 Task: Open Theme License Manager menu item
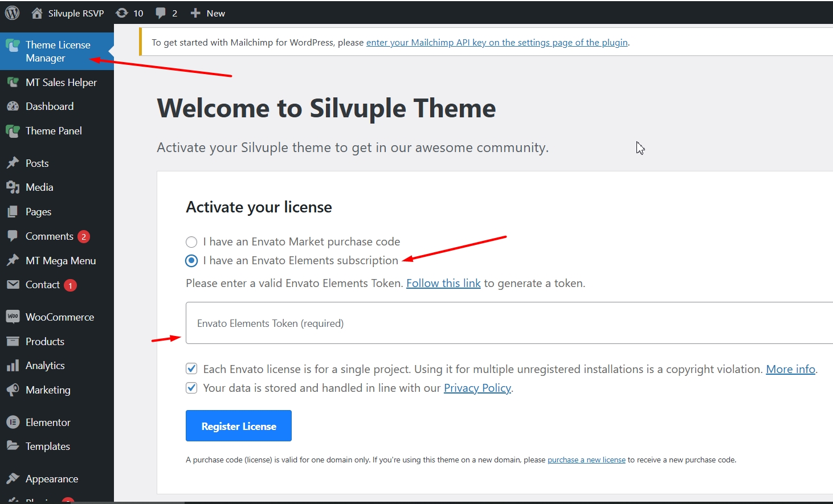coord(57,51)
